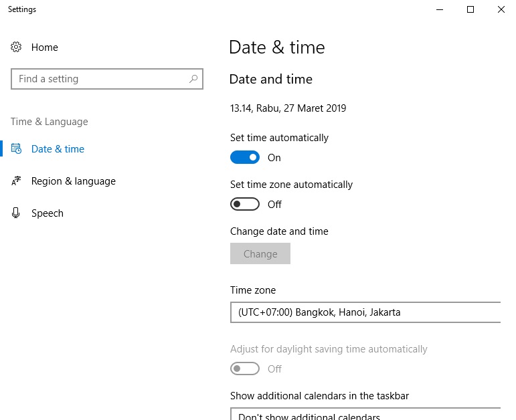Go to the Speech settings page
The width and height of the screenshot is (516, 420).
[x=48, y=213]
